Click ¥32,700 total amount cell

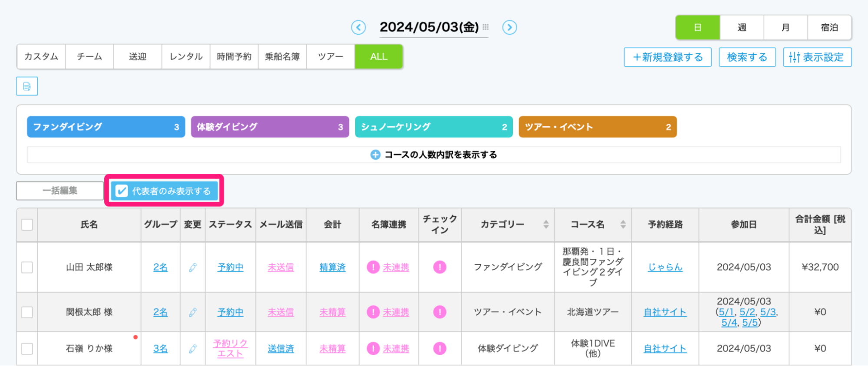(820, 267)
